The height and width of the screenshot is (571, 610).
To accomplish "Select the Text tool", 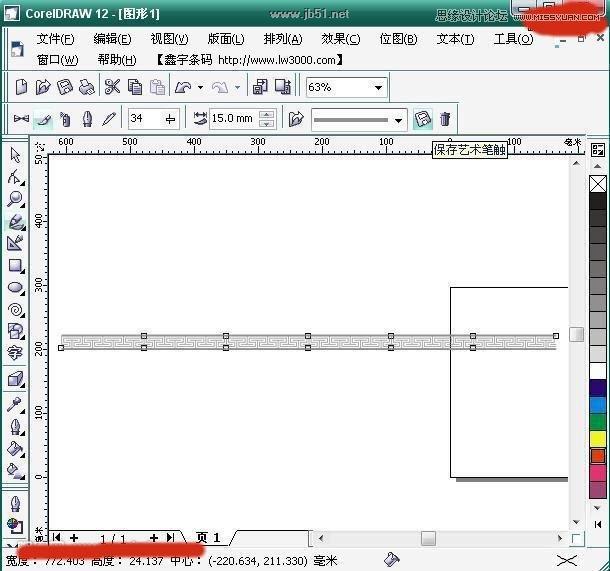I will [x=15, y=353].
